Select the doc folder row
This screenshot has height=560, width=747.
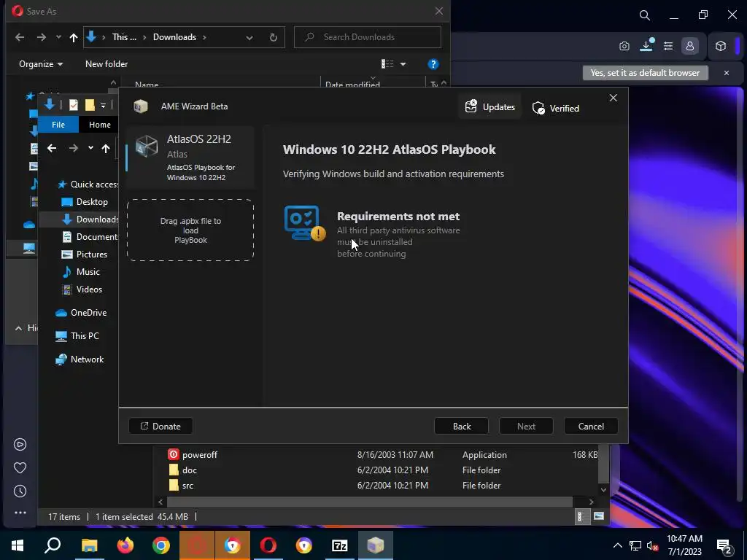382,470
